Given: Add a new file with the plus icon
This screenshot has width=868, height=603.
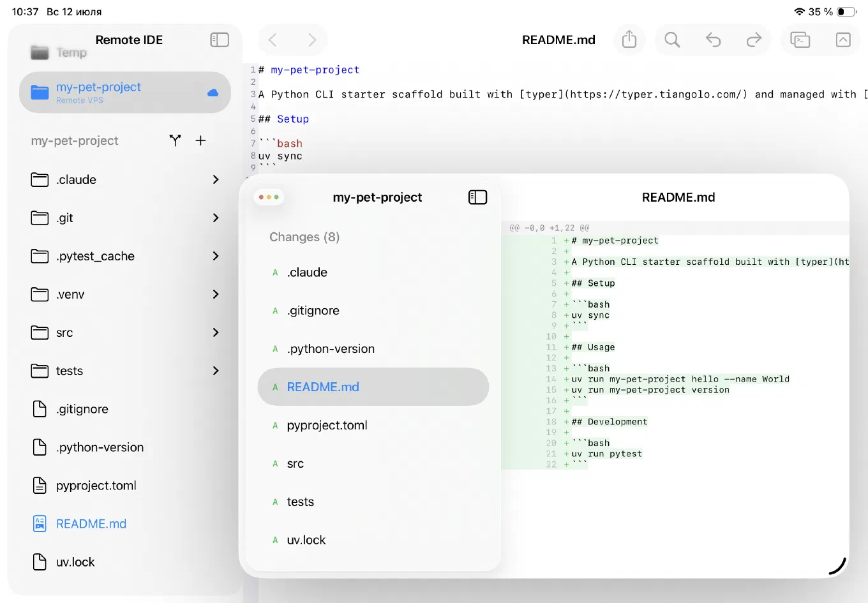Looking at the screenshot, I should click(200, 140).
